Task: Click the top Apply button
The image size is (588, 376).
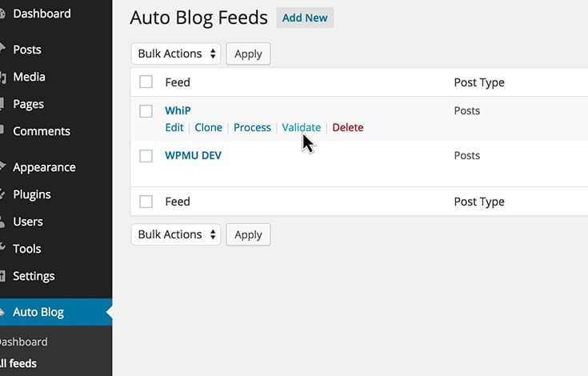Action: (248, 54)
